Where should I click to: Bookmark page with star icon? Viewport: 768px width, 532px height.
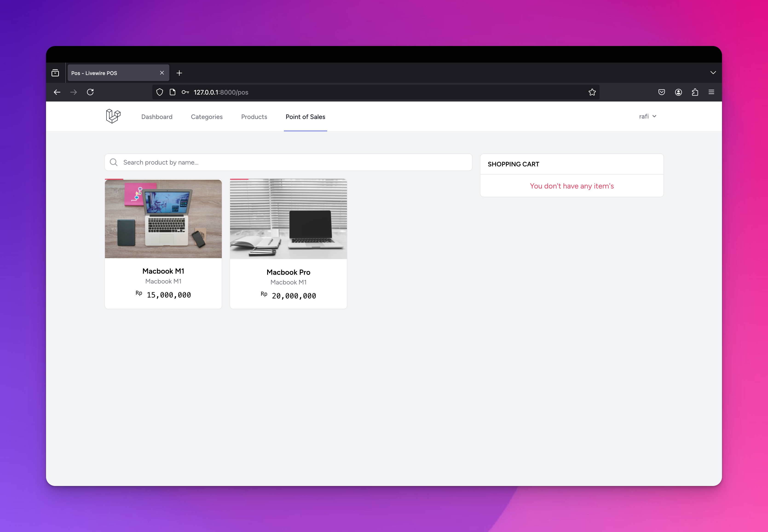(592, 92)
